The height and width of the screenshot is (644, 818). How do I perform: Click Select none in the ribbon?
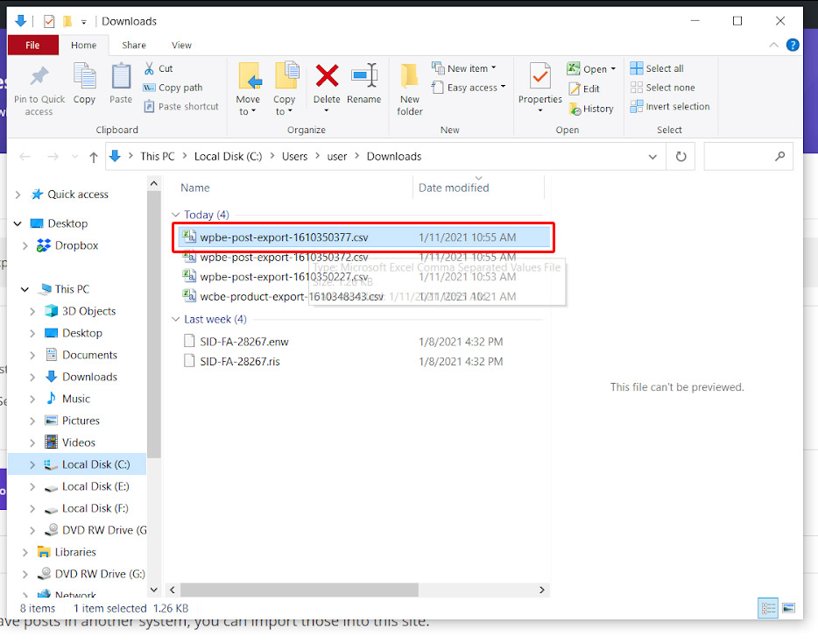coord(662,88)
